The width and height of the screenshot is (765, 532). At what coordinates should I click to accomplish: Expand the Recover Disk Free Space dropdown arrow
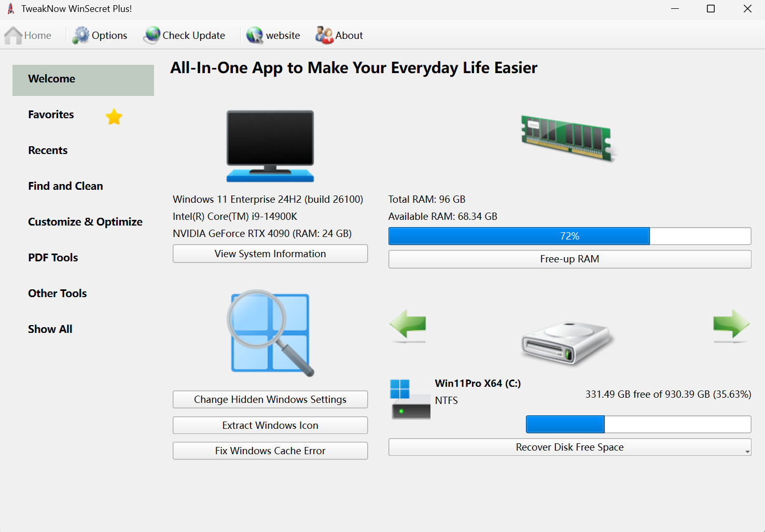pos(747,451)
